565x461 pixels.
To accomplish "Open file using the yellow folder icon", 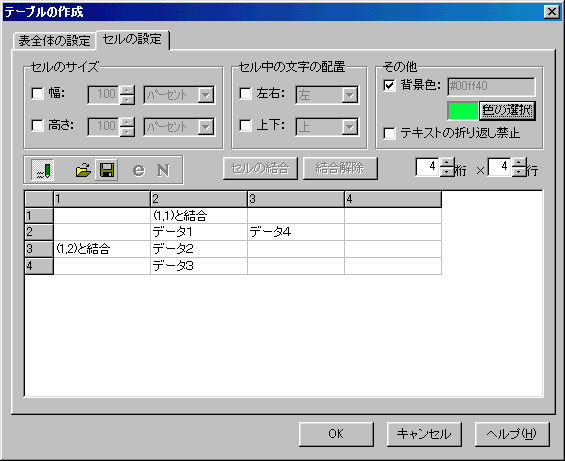I will (83, 170).
